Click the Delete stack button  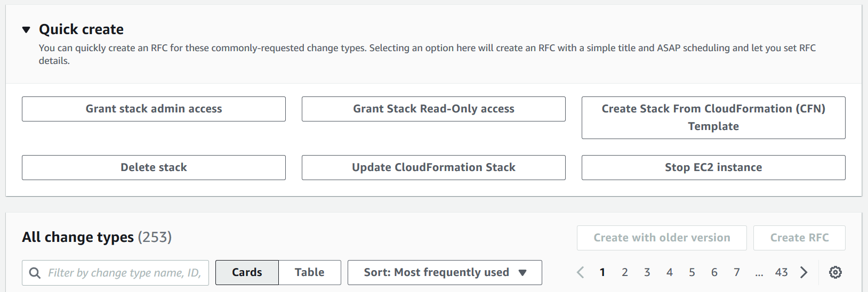[154, 167]
